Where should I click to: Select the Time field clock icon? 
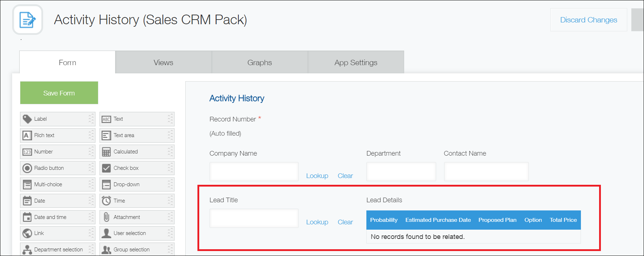tap(106, 201)
